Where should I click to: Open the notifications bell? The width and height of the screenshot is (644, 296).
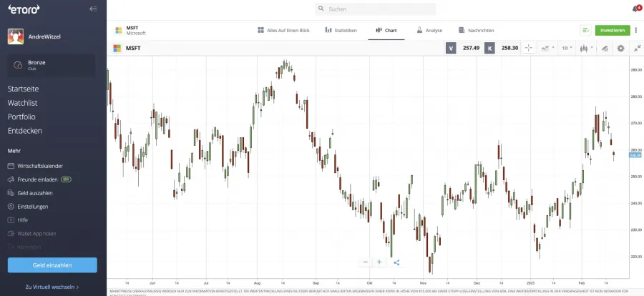pyautogui.click(x=636, y=9)
